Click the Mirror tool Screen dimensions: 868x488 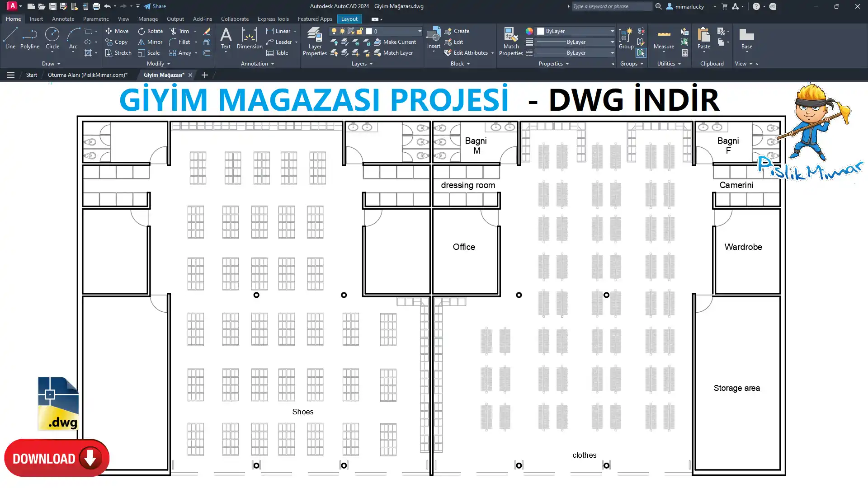[x=150, y=42]
